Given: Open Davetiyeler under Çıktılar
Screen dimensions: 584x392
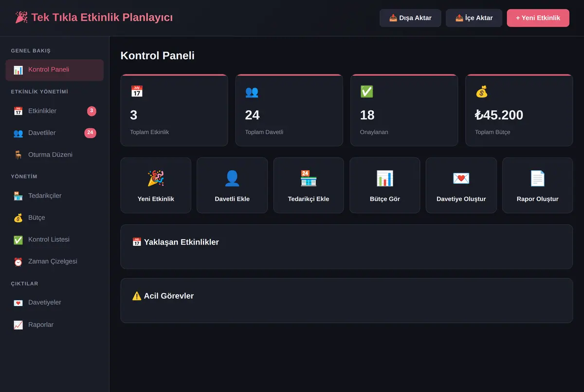Looking at the screenshot, I should [x=55, y=303].
